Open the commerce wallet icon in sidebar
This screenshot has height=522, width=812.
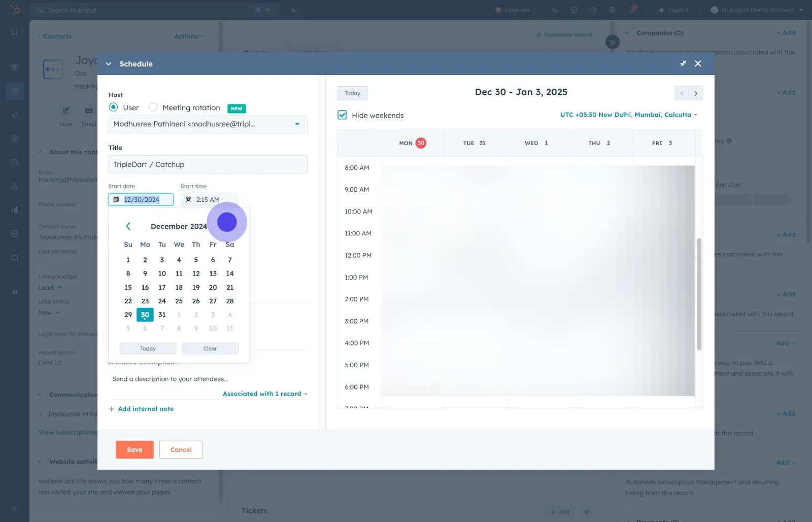[x=15, y=162]
